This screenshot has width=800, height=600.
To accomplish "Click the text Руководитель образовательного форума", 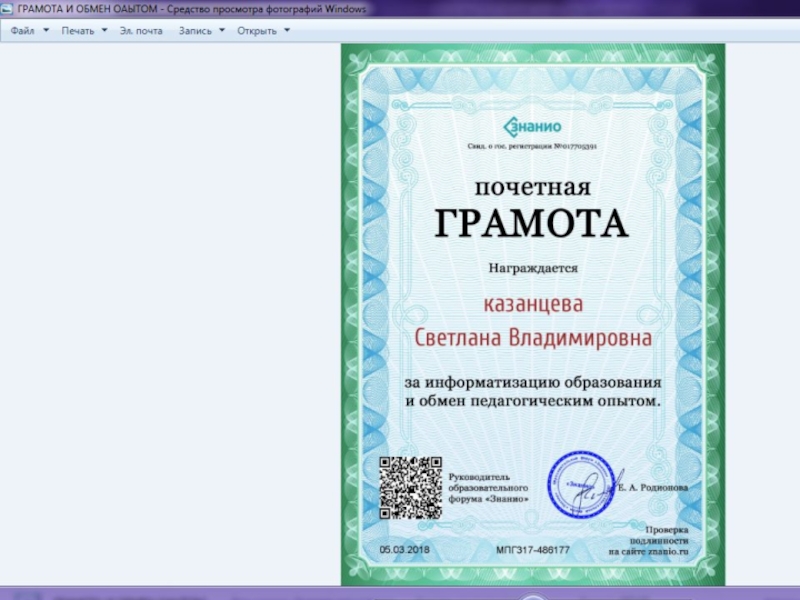I will [x=488, y=488].
